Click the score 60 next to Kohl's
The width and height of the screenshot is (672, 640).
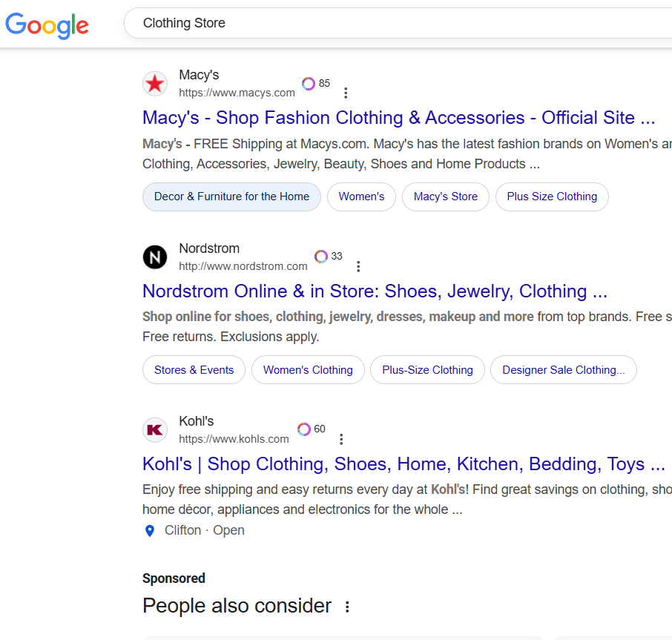[x=320, y=429]
